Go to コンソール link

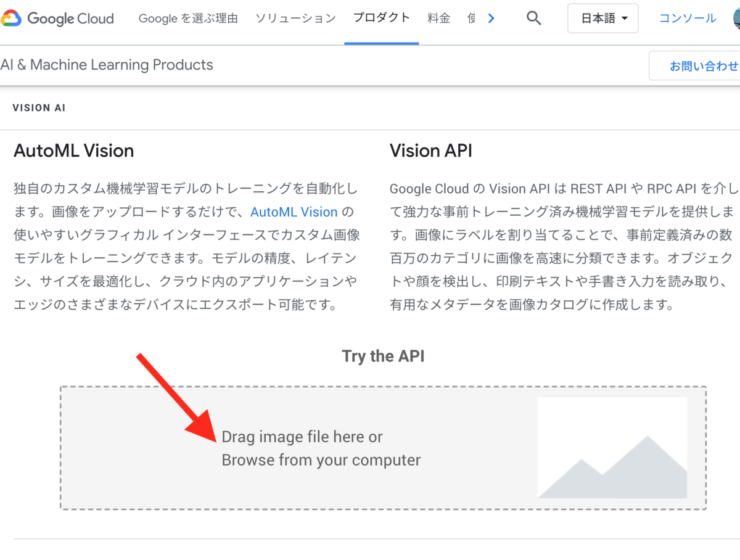click(x=688, y=19)
